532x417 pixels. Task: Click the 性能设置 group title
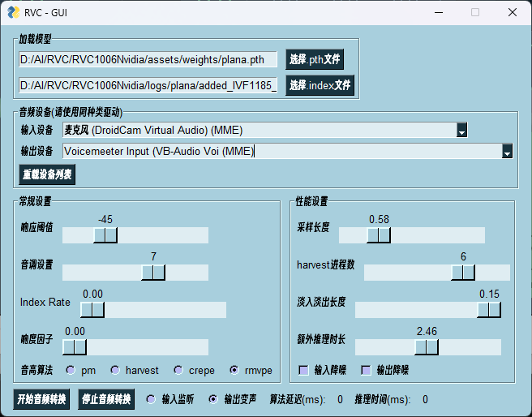coord(311,201)
